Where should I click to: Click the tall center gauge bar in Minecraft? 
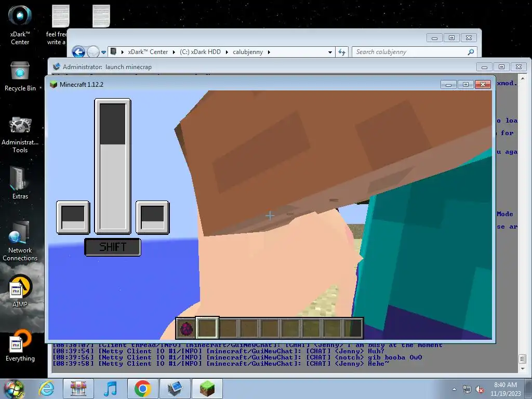point(113,166)
